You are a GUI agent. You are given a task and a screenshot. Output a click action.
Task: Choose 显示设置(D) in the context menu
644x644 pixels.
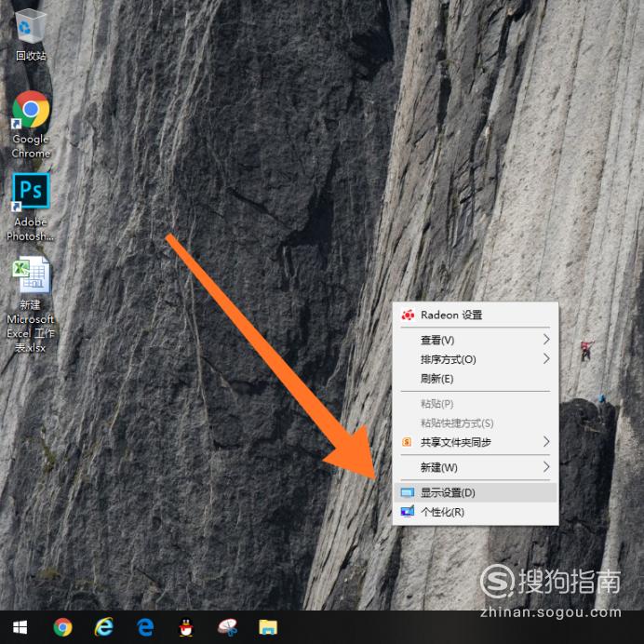[476, 492]
